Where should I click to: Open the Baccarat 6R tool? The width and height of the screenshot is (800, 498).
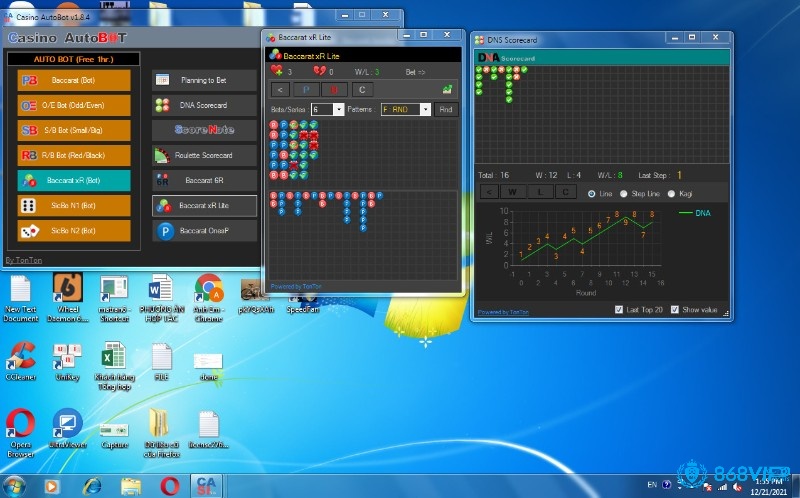[204, 180]
